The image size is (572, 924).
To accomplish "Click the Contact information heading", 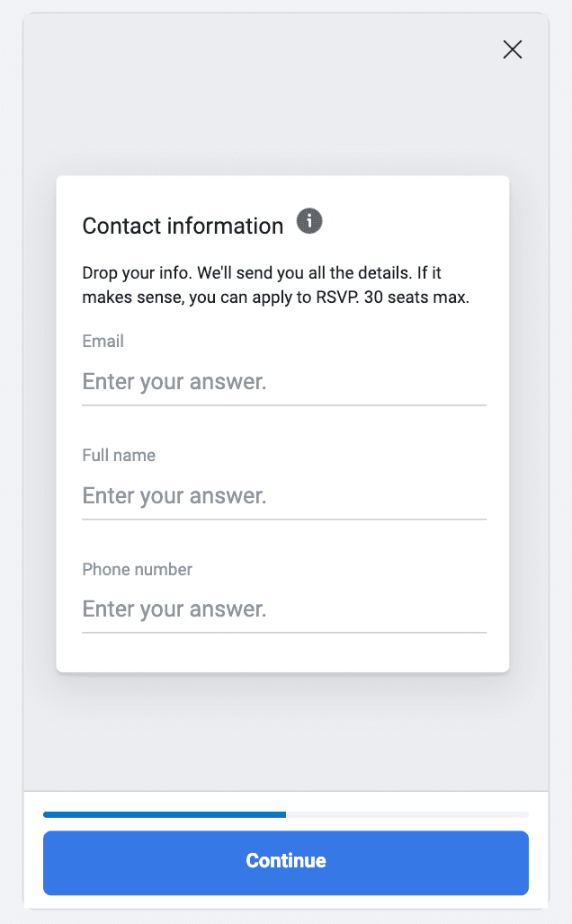I will (x=184, y=226).
